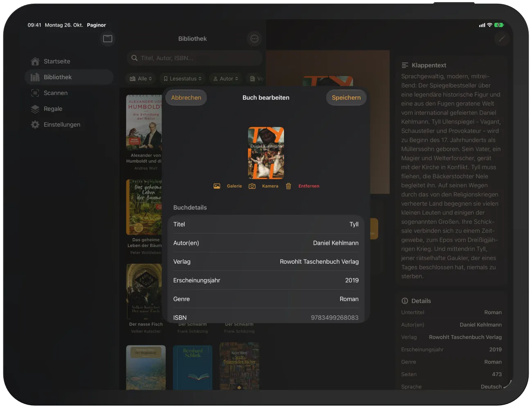This screenshot has width=532, height=408.
Task: Edit the Autor(en) field Daniel Kehlmann
Action: [266, 243]
